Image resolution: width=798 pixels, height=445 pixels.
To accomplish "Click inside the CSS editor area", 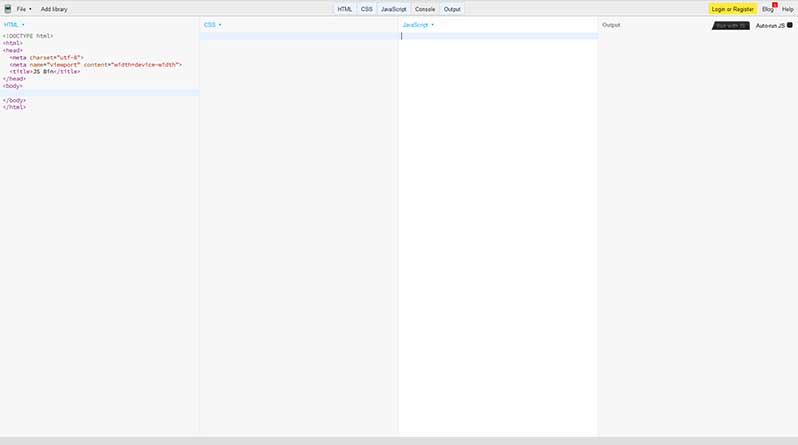I will tap(298, 200).
